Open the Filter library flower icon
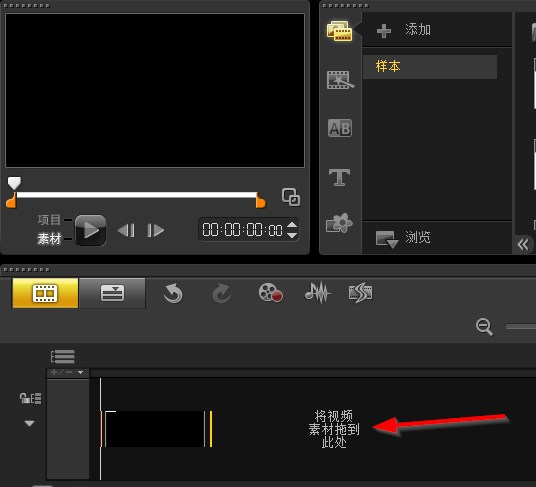The height and width of the screenshot is (487, 536). pos(339,223)
